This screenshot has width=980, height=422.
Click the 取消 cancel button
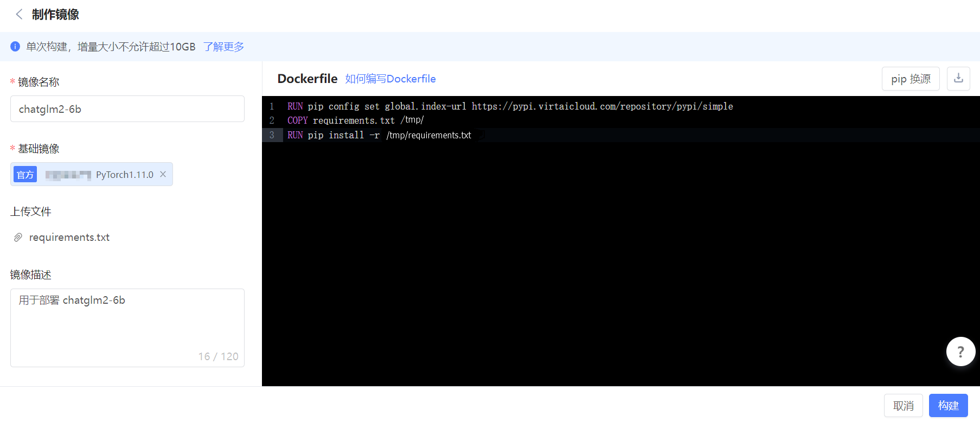pos(903,406)
